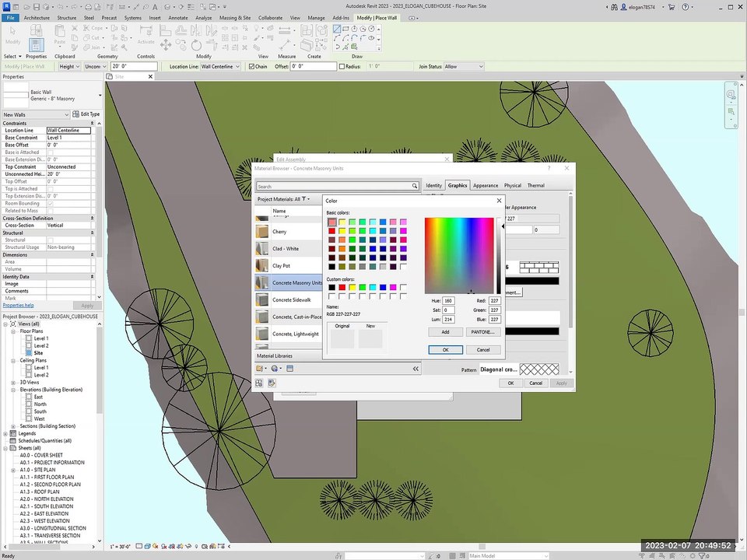Screen dimensions: 747x560
Task: Toggle the Top is Attached checkbox
Action: pos(50,189)
